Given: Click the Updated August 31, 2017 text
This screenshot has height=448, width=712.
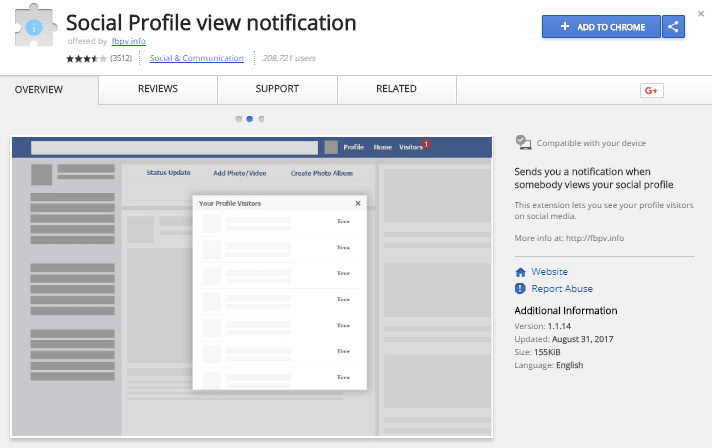Looking at the screenshot, I should (564, 339).
